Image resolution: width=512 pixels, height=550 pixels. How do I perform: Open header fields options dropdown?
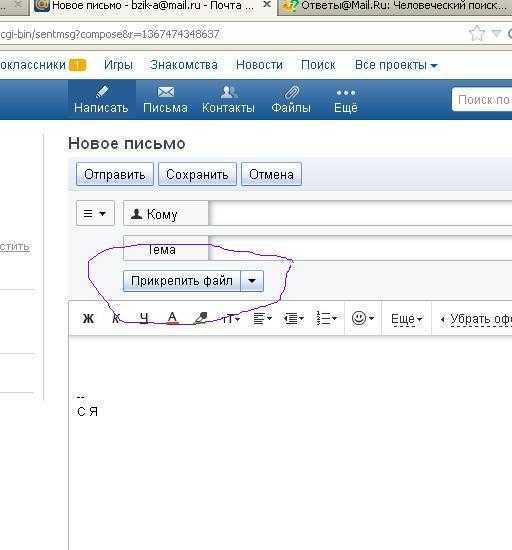tap(95, 213)
